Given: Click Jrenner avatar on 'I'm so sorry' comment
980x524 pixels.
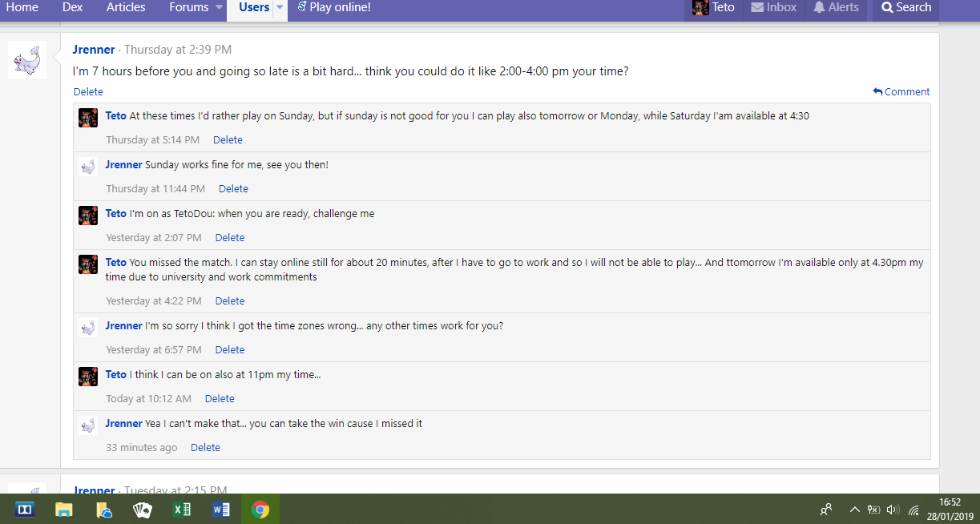Looking at the screenshot, I should tap(88, 328).
